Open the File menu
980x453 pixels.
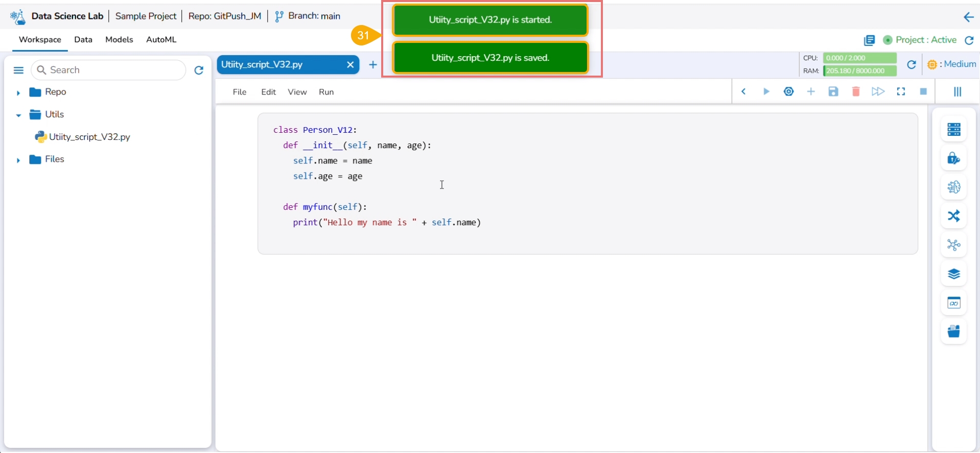click(239, 92)
